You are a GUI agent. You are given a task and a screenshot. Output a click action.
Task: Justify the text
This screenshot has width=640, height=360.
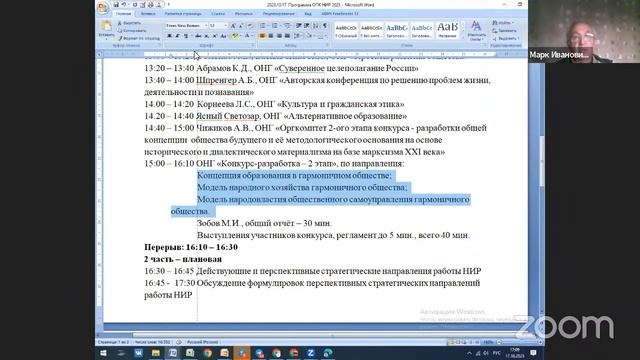(x=287, y=36)
